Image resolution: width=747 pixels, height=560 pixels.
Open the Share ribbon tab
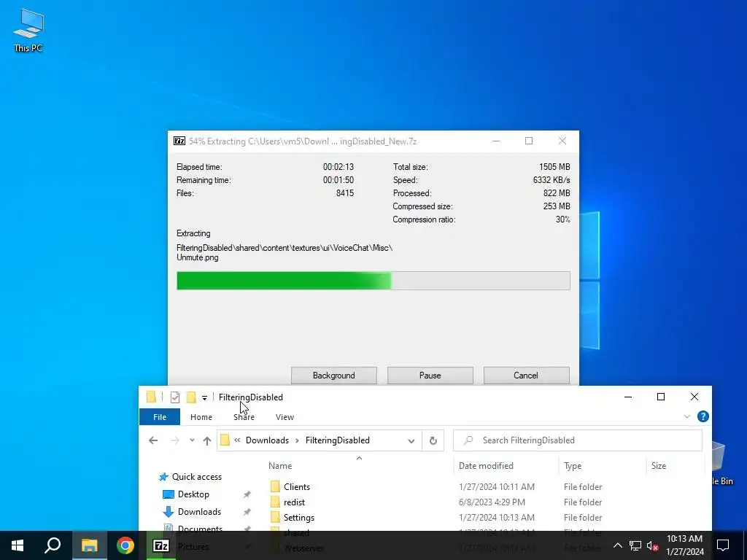point(244,416)
